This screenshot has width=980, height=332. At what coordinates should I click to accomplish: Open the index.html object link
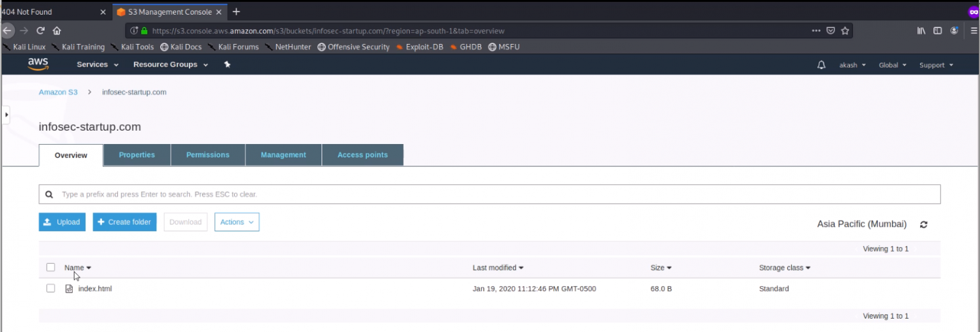coord(95,289)
